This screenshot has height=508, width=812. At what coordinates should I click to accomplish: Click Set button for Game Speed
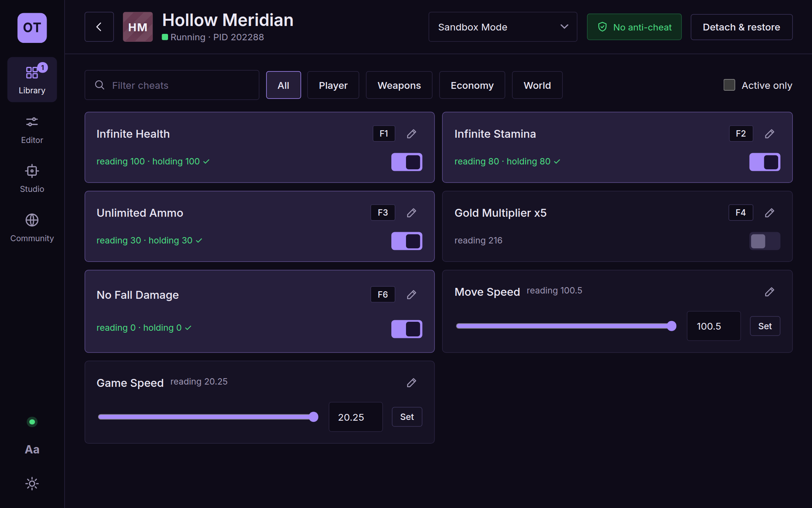pyautogui.click(x=407, y=417)
